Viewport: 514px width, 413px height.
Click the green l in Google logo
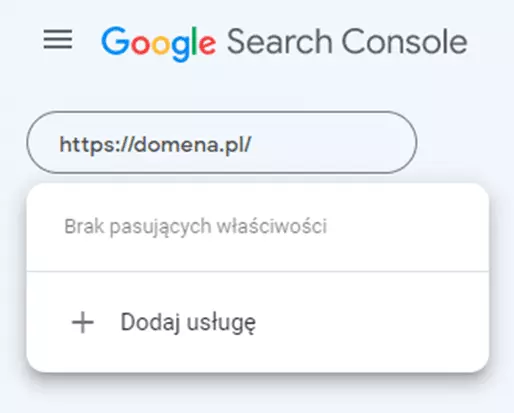click(196, 41)
